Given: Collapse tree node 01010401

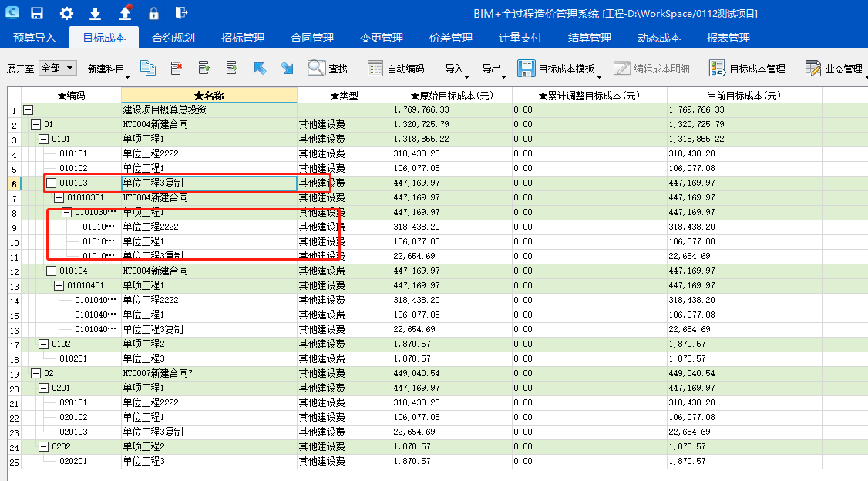Looking at the screenshot, I should click(59, 286).
